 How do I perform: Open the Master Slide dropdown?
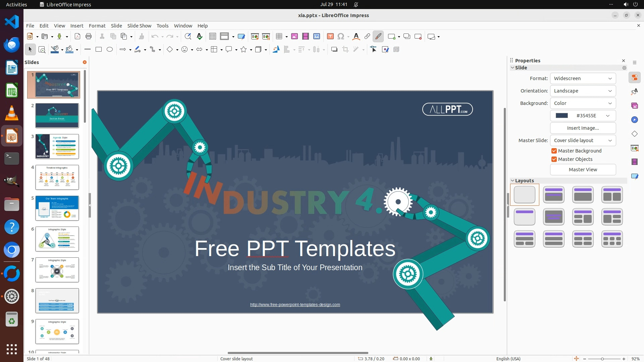tap(583, 140)
